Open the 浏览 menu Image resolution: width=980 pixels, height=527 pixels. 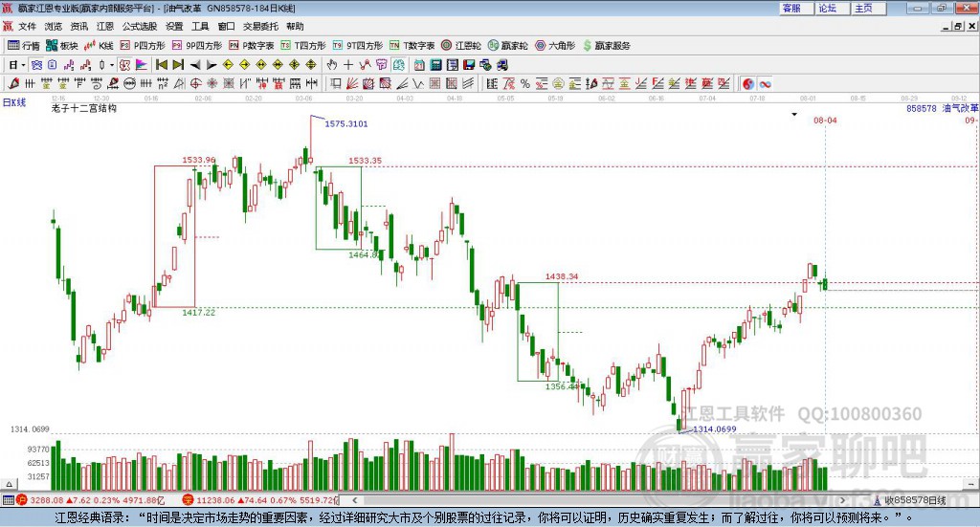(x=54, y=26)
